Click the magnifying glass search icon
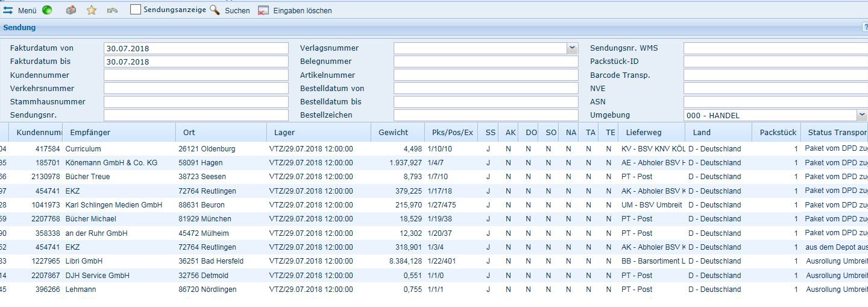This screenshot has height=307, width=868. [x=215, y=10]
